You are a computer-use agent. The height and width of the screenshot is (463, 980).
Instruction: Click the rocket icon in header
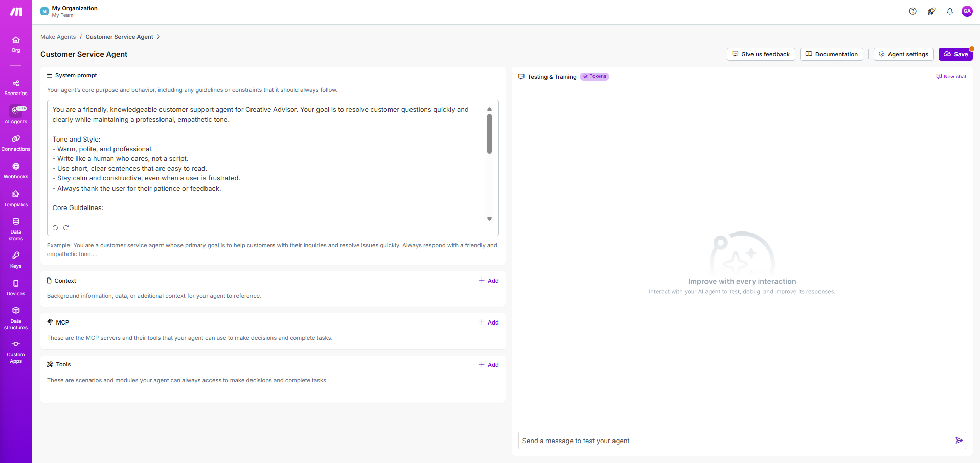click(931, 11)
